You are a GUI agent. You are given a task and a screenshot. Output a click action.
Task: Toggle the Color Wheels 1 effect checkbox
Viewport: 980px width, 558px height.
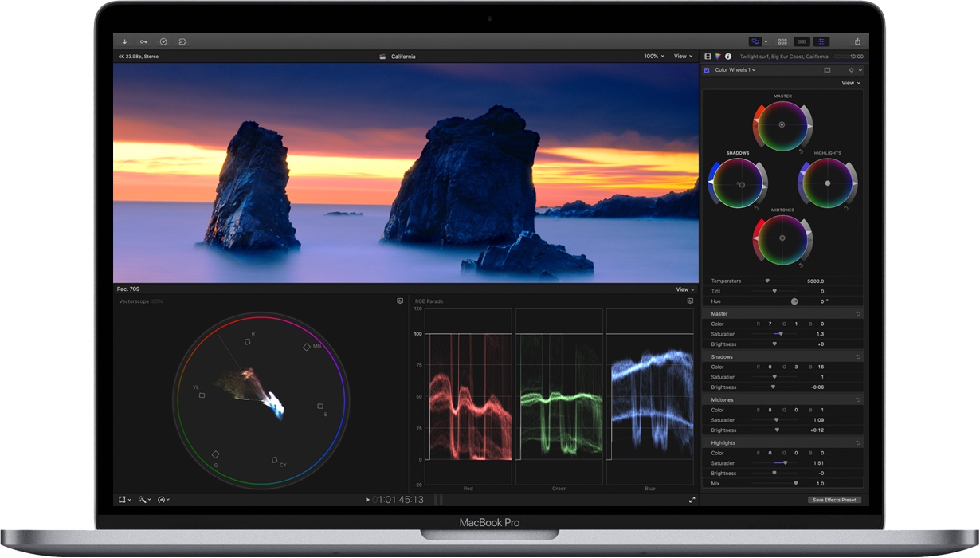pyautogui.click(x=707, y=70)
